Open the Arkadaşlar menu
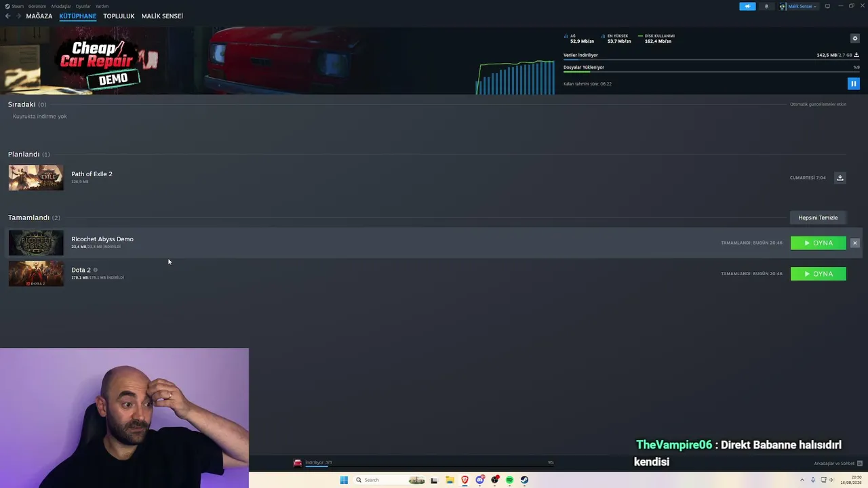868x488 pixels. (61, 6)
